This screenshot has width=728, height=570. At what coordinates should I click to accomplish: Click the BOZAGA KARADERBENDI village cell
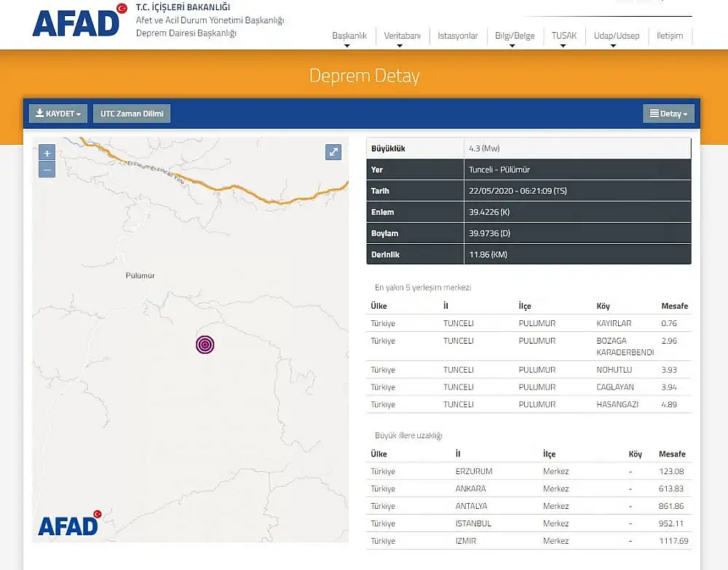(625, 347)
